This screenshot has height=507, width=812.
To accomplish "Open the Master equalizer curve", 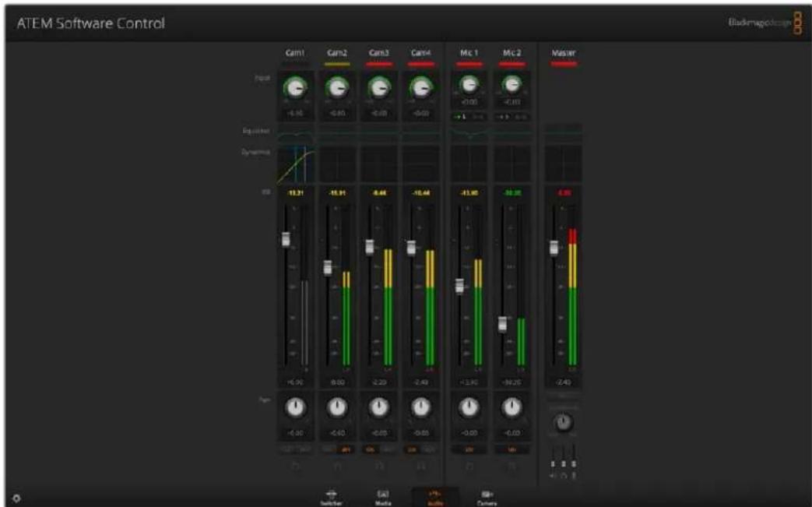I will pyautogui.click(x=564, y=134).
